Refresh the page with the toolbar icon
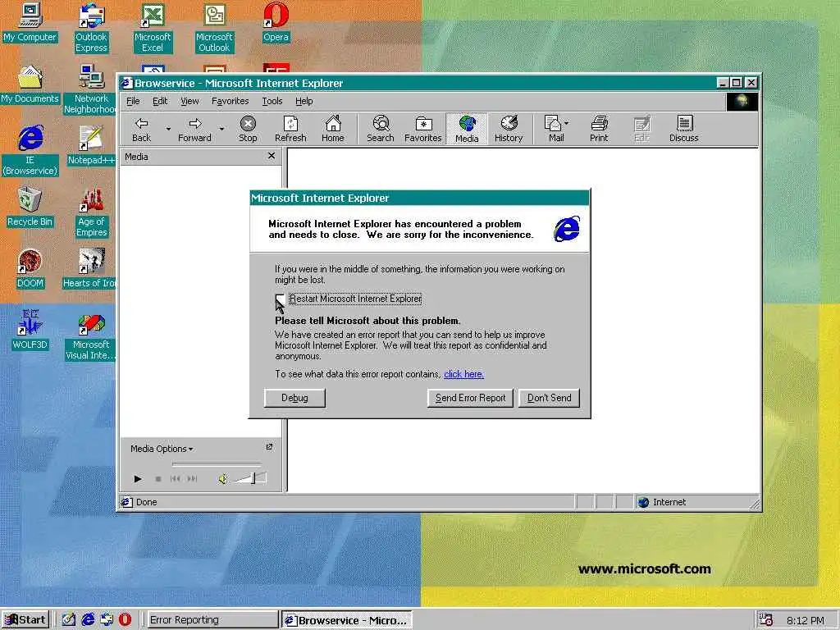This screenshot has width=840, height=630. tap(290, 129)
